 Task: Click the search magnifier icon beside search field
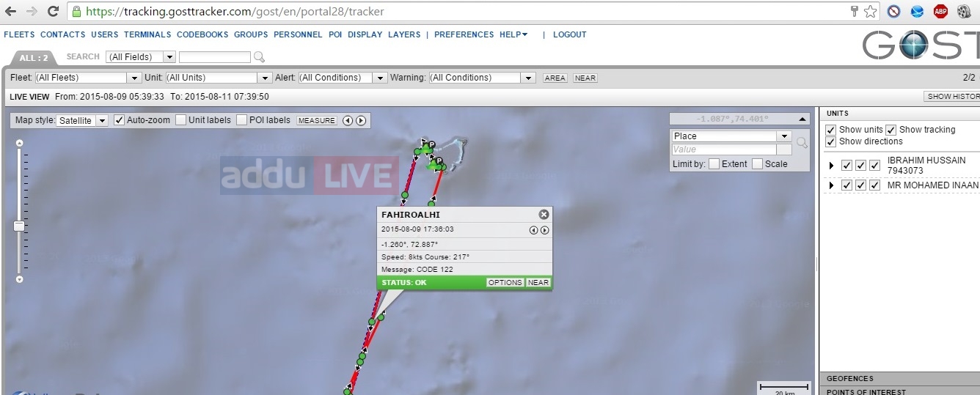(259, 57)
